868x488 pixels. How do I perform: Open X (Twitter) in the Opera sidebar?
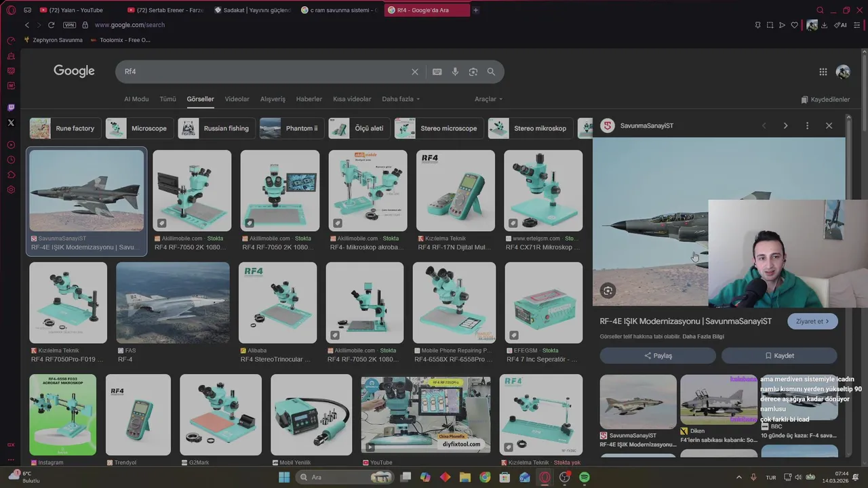coord(11,123)
